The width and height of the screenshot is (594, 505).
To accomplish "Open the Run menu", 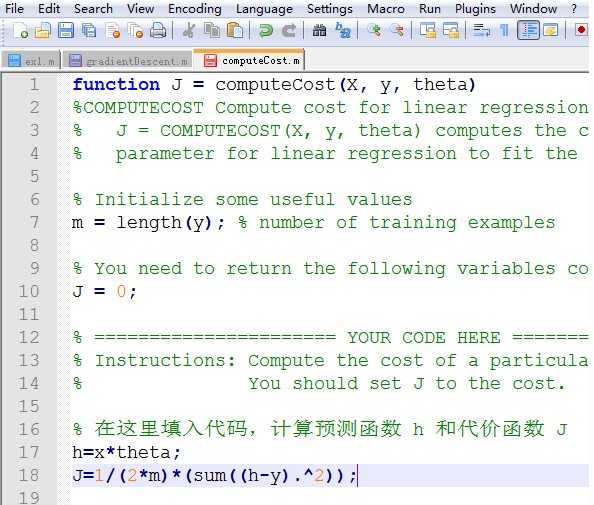I will pyautogui.click(x=430, y=8).
